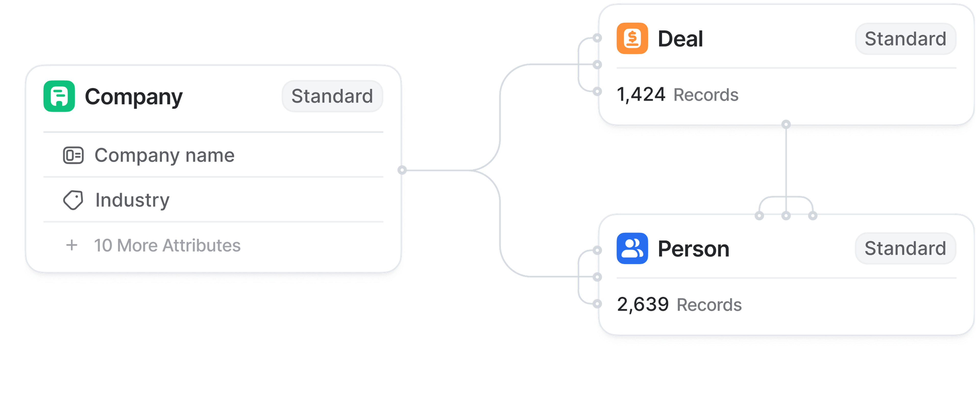
Task: Click the plus icon beside More Attributes
Action: 71,245
